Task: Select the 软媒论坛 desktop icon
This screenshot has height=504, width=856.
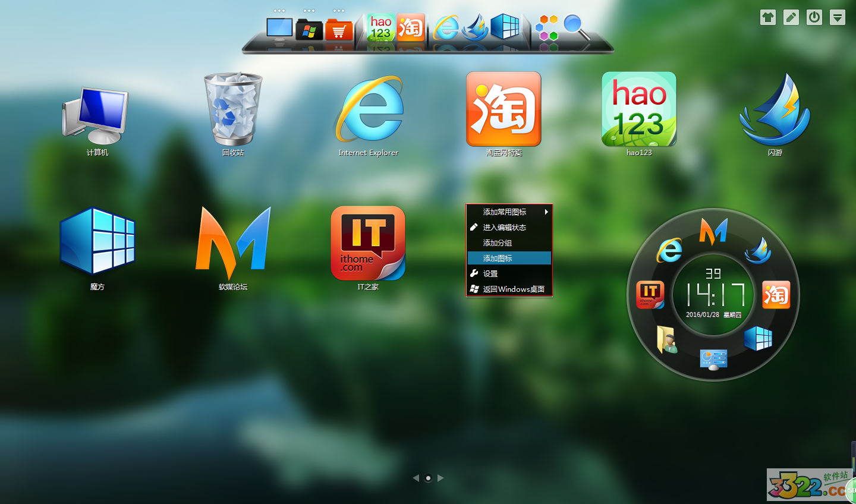Action: (233, 248)
